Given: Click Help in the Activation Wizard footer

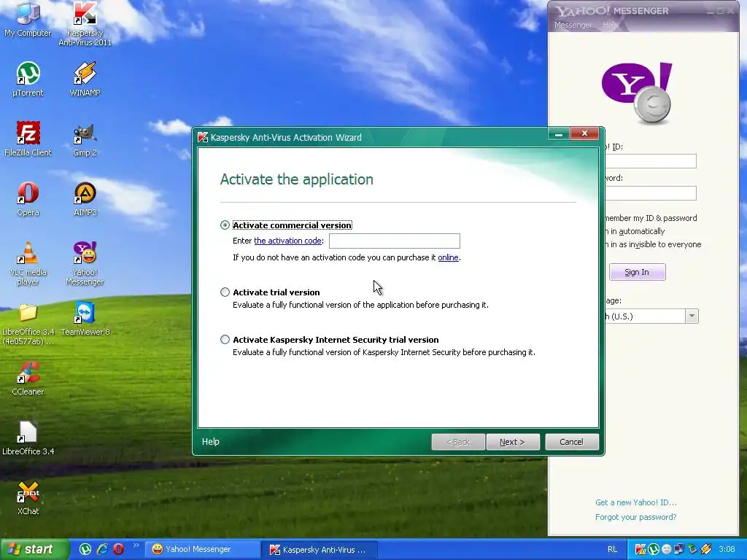Looking at the screenshot, I should (x=211, y=442).
